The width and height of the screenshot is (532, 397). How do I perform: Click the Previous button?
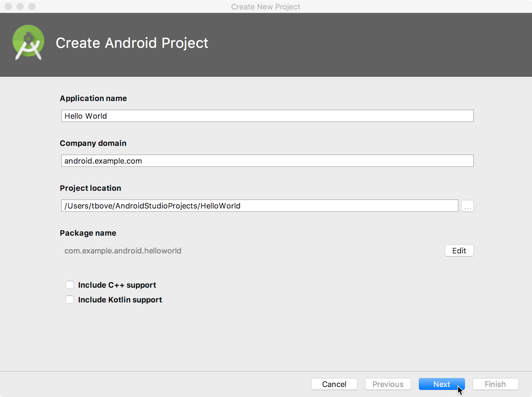pos(388,384)
